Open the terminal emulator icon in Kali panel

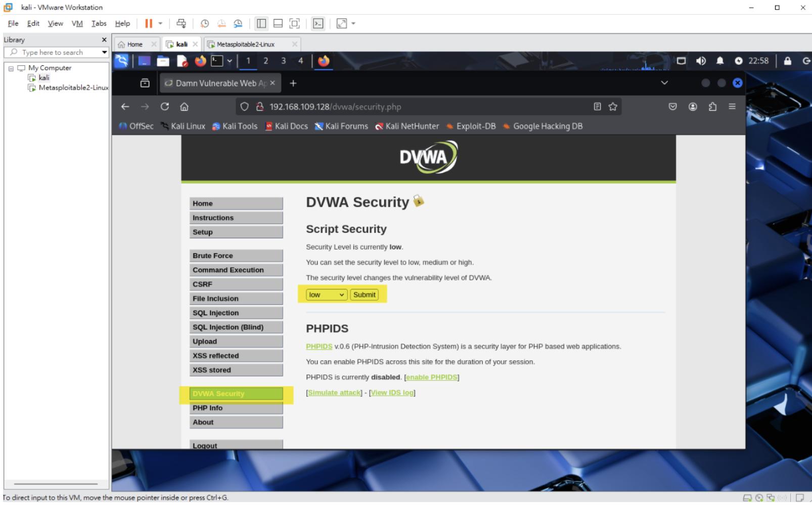(x=217, y=61)
